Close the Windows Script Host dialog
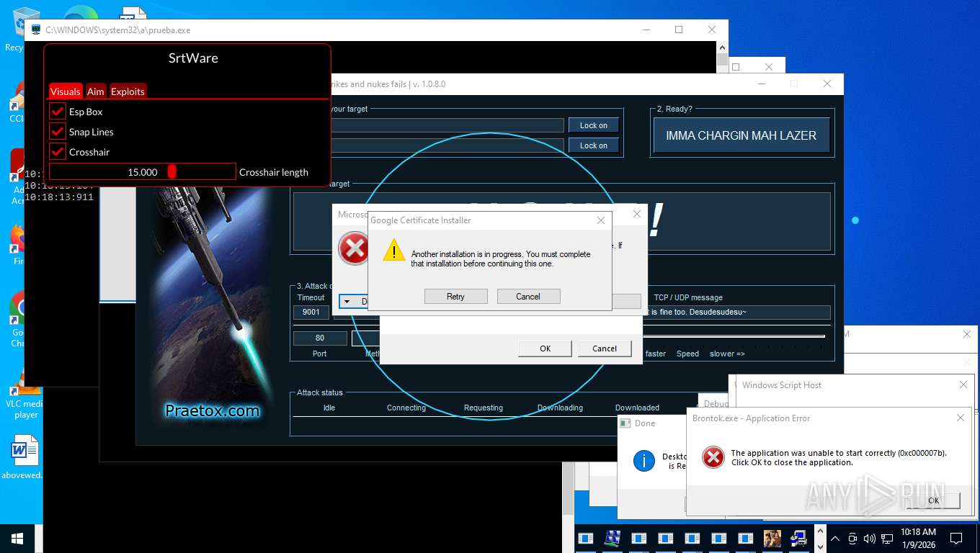The height and width of the screenshot is (553, 980). tap(963, 385)
